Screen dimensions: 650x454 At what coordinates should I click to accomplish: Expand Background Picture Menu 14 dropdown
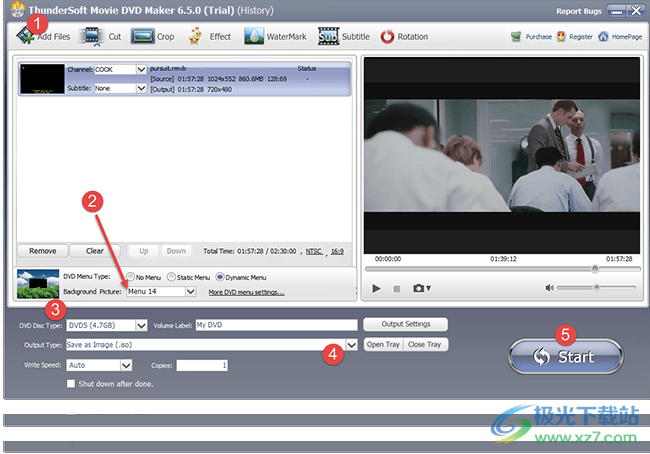[x=190, y=292]
